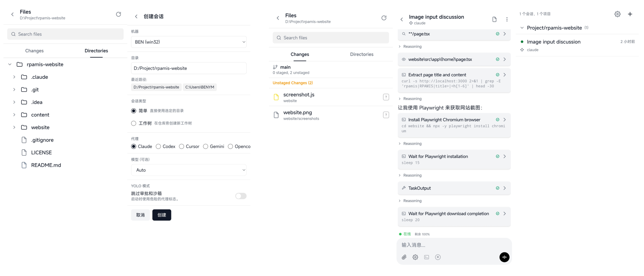
Task: Open chat settings gear below message box
Action: [x=415, y=257]
